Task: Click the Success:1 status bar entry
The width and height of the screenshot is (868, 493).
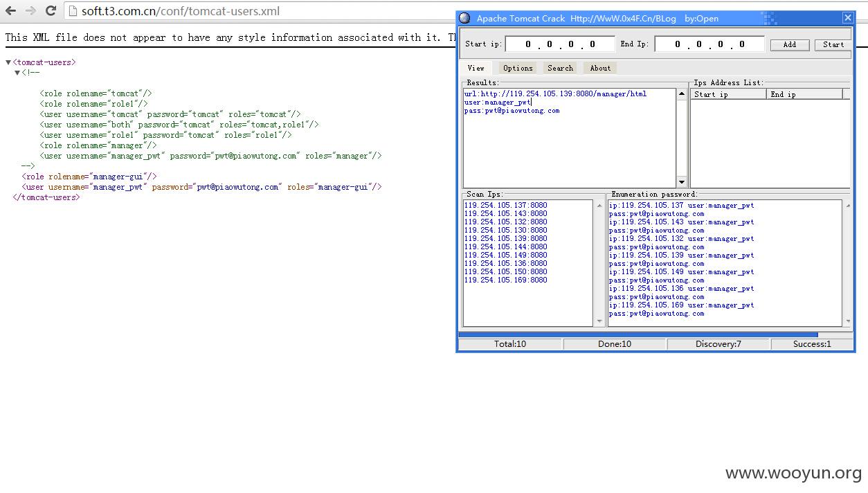Action: (x=812, y=344)
